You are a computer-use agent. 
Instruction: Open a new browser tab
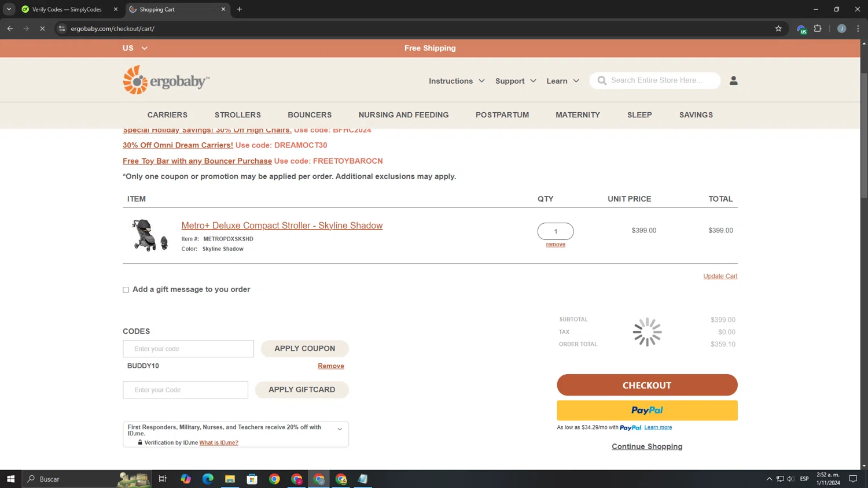coord(240,9)
